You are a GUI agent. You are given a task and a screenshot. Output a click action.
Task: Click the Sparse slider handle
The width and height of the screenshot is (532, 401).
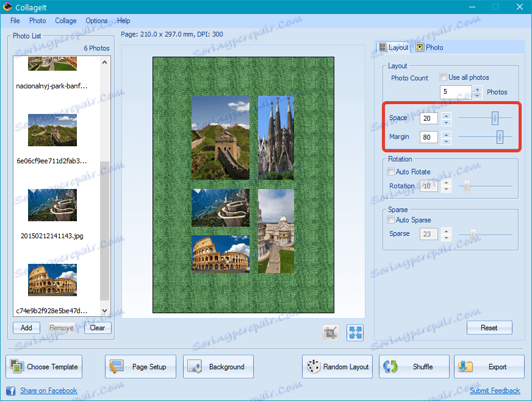click(473, 234)
